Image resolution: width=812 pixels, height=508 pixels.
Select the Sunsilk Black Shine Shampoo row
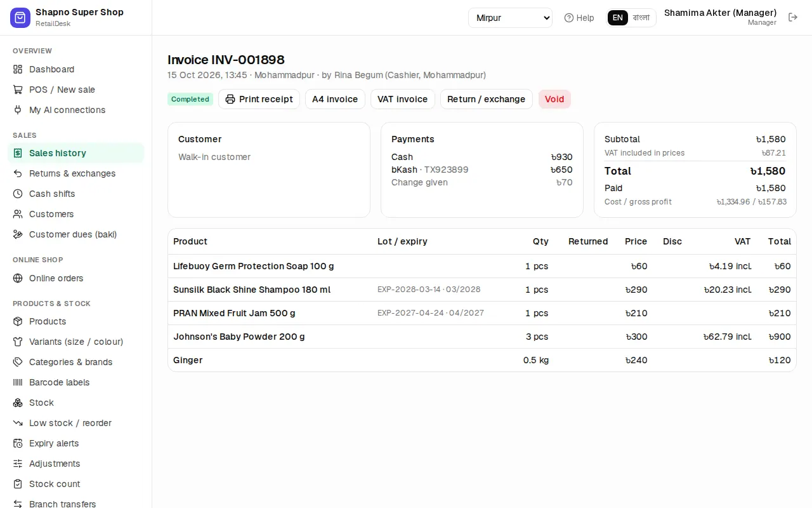pyautogui.click(x=482, y=290)
